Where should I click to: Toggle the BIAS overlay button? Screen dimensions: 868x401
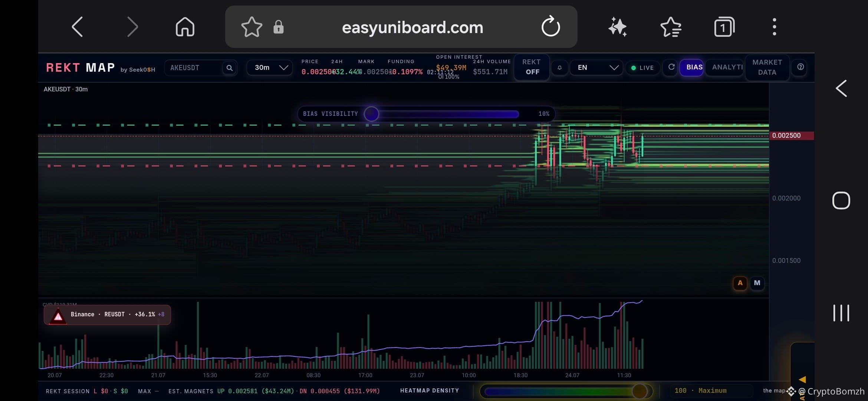coord(691,67)
